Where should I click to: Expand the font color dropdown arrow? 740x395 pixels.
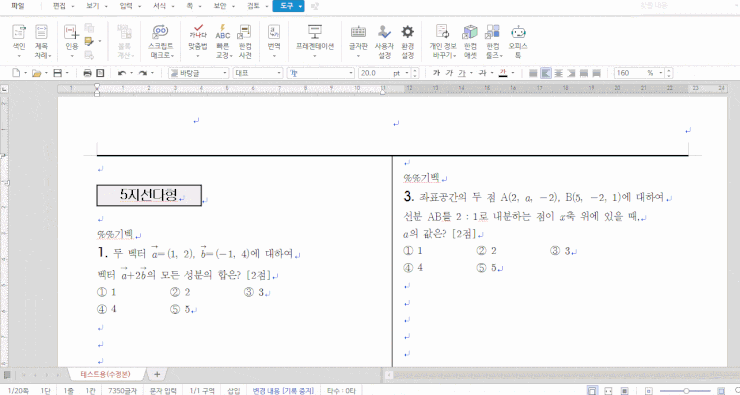[513, 73]
